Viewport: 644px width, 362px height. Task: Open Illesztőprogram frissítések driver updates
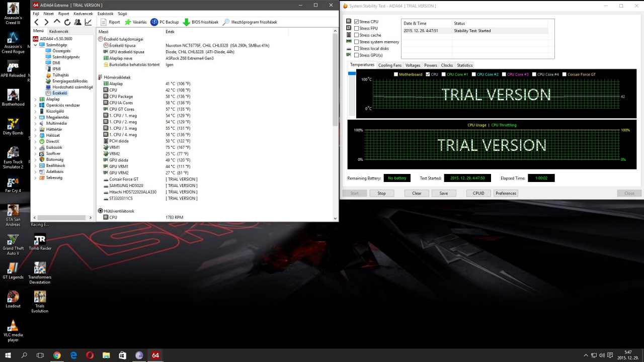click(250, 22)
